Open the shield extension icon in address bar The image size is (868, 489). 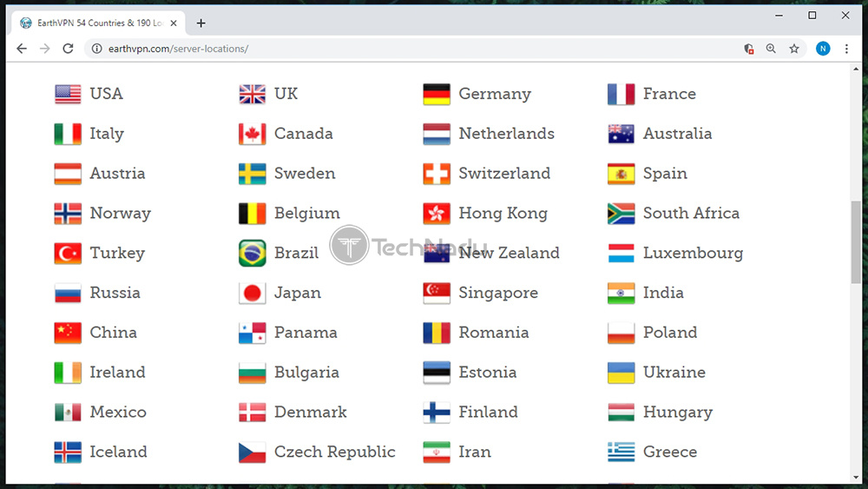coord(748,49)
